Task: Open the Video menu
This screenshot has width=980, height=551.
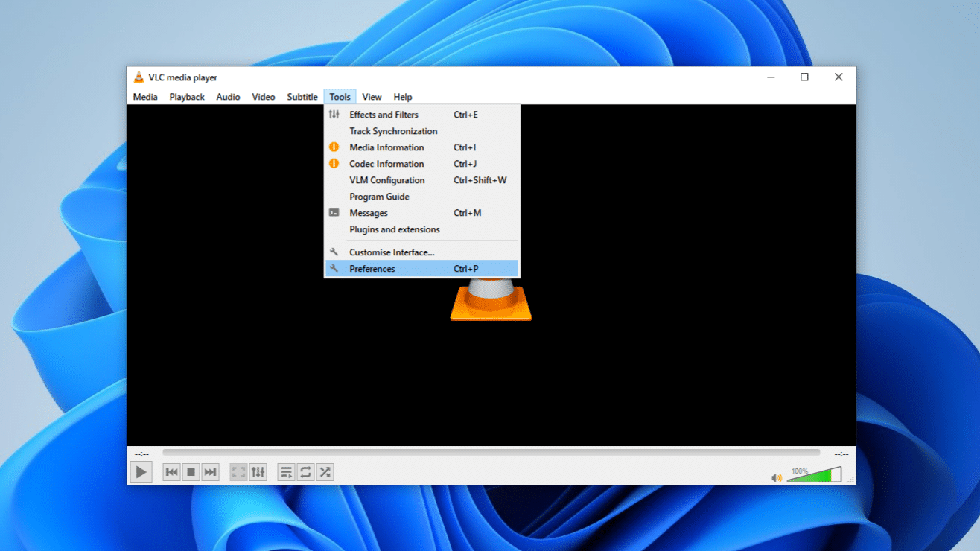Action: [x=264, y=97]
